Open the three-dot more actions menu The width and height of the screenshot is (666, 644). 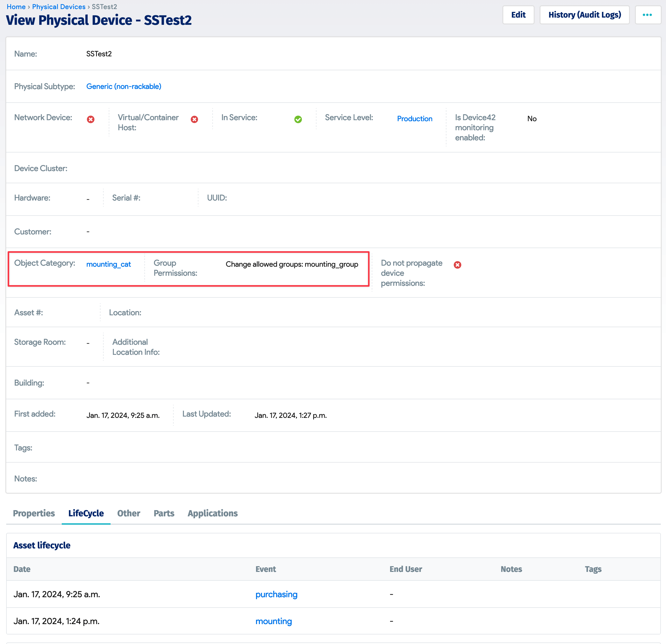[x=647, y=15]
